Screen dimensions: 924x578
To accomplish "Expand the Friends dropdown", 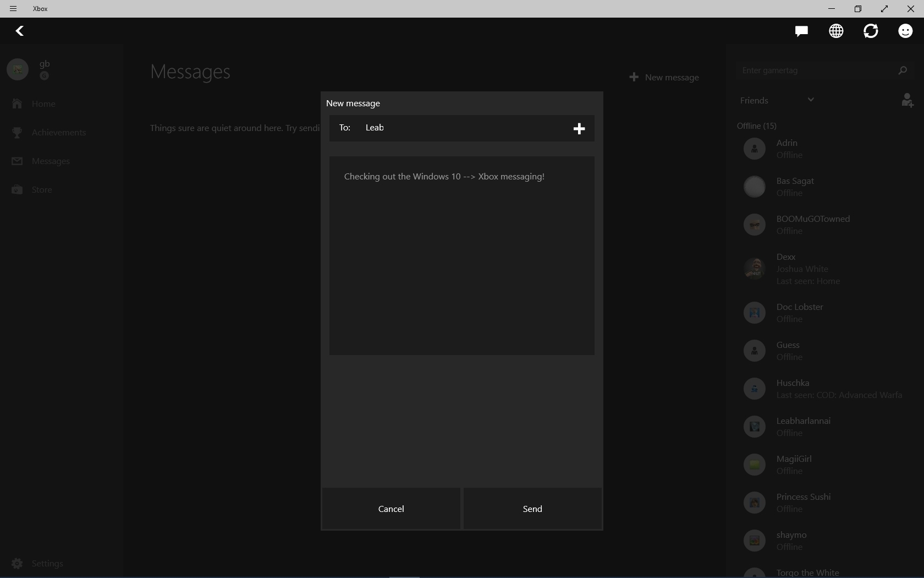I will tap(777, 100).
